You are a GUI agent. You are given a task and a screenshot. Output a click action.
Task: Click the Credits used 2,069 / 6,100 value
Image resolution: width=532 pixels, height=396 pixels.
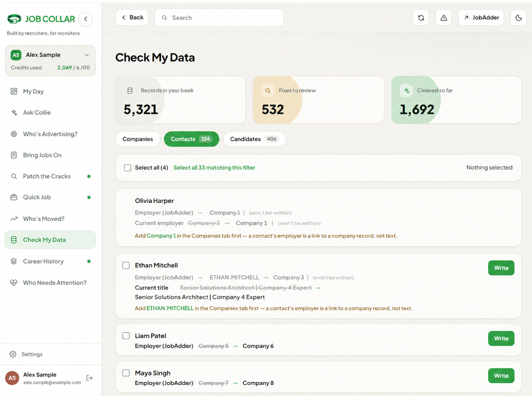pyautogui.click(x=74, y=68)
